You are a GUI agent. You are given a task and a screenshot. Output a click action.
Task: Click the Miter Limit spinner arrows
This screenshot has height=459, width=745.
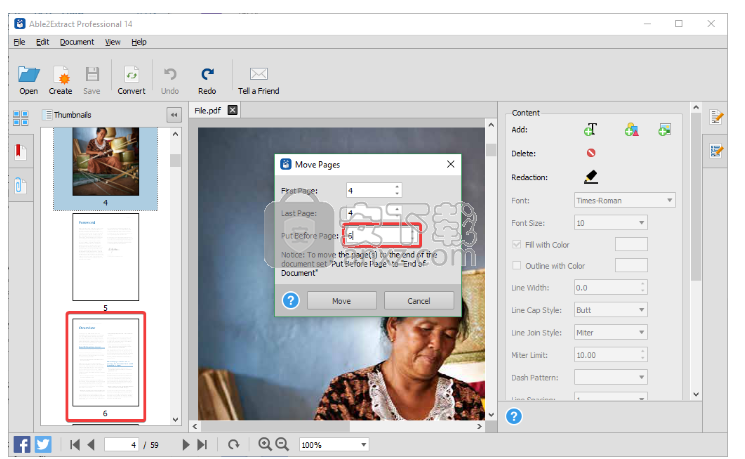pos(642,354)
